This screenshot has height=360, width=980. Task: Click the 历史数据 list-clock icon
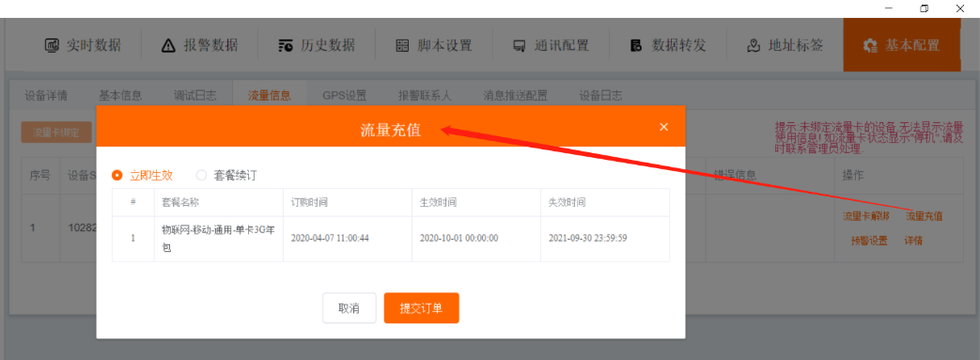point(286,46)
